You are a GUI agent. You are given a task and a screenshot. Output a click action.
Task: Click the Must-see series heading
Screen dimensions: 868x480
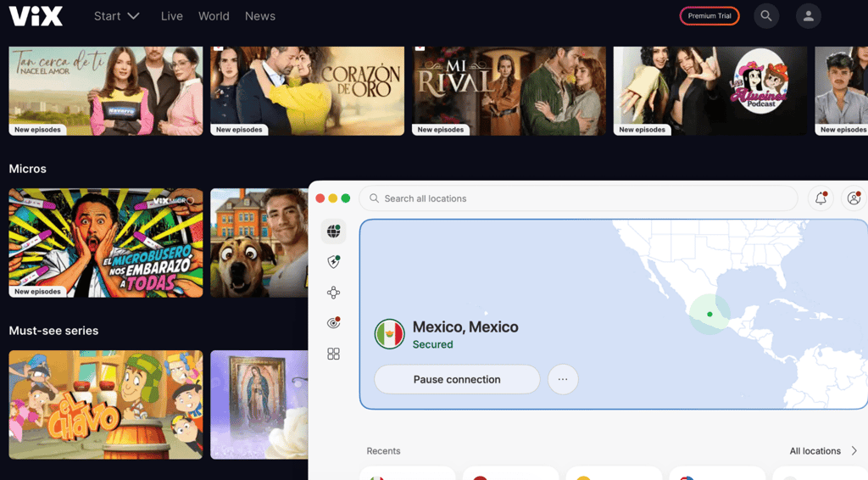tap(53, 331)
